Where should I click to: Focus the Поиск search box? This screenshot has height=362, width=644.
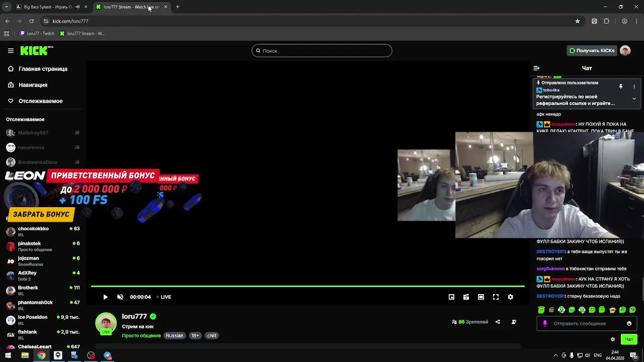(x=322, y=51)
